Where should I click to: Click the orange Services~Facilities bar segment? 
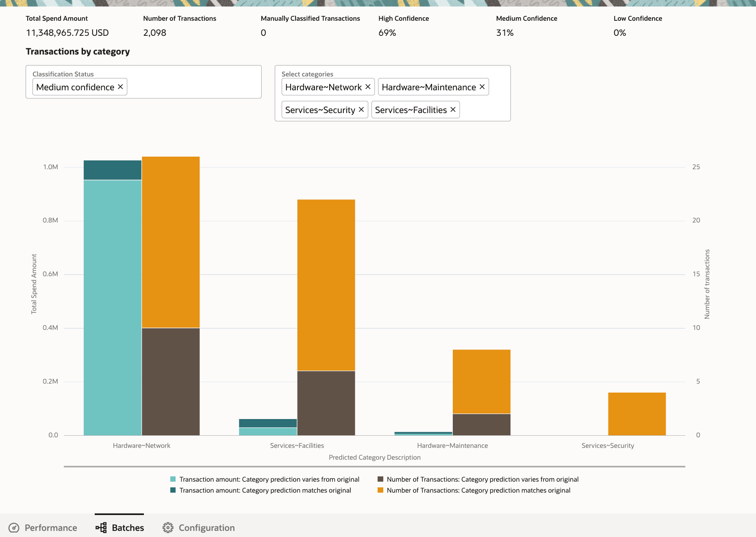(326, 285)
